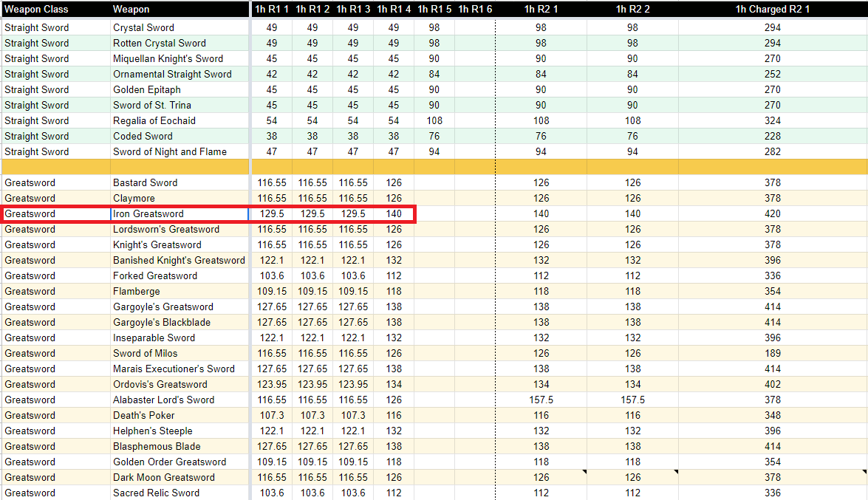Select the Helphen's Steeple cell
Screen dimensions: 868x500
point(180,431)
